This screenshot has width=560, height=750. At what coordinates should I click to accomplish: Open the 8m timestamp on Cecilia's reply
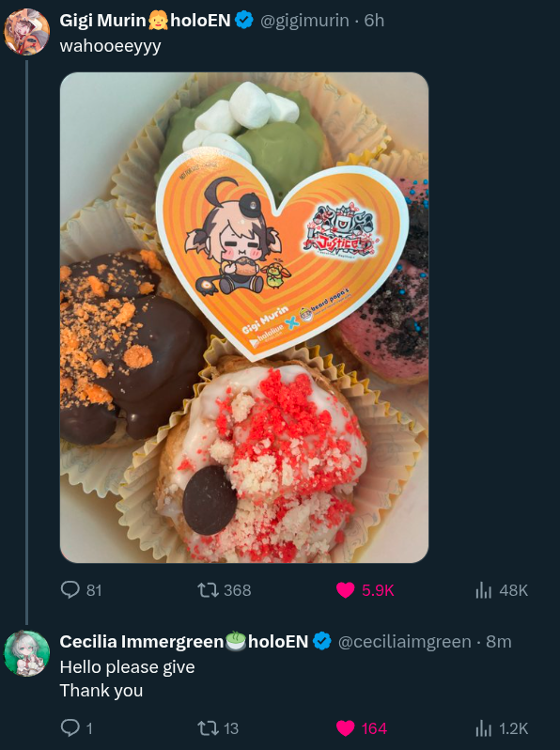click(499, 641)
